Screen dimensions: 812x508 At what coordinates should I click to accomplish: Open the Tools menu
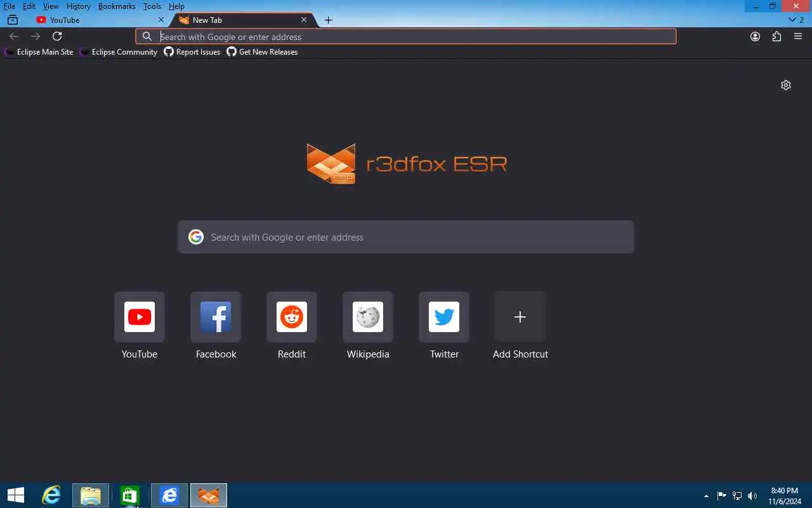tap(152, 6)
